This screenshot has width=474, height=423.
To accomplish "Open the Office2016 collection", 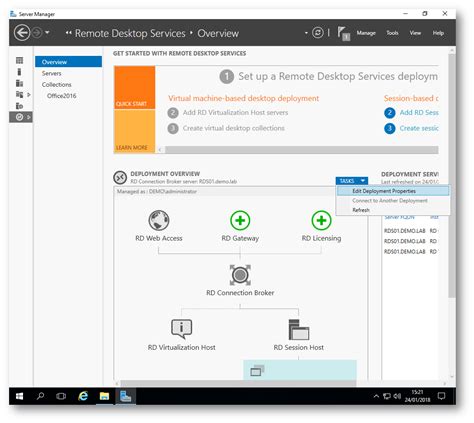I will (x=62, y=96).
